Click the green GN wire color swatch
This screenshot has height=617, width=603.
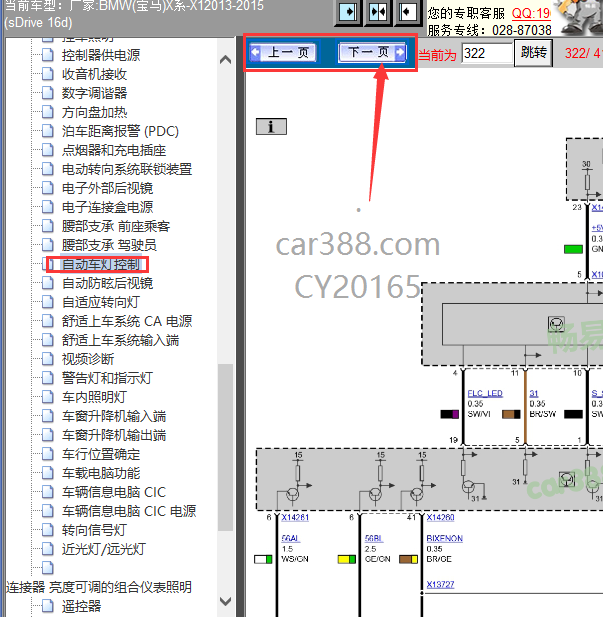tap(573, 249)
